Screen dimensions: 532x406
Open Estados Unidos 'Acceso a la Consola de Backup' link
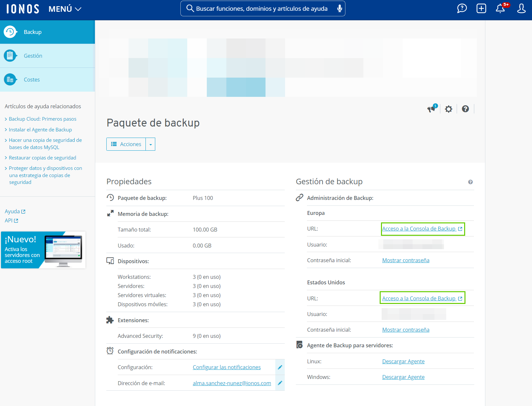click(x=422, y=298)
